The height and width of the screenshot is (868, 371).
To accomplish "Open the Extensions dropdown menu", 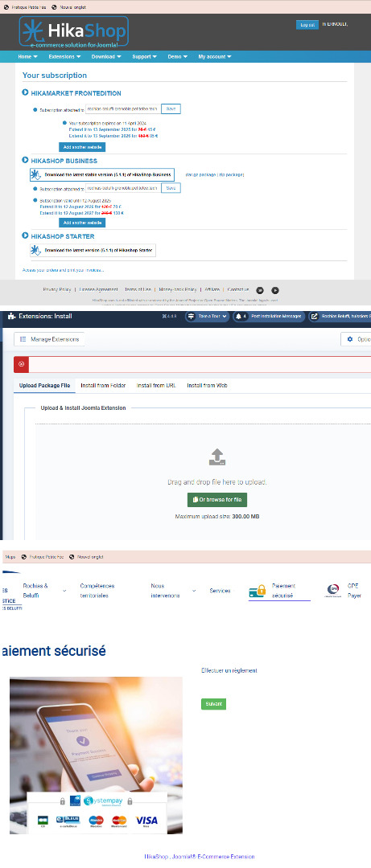I will (64, 56).
